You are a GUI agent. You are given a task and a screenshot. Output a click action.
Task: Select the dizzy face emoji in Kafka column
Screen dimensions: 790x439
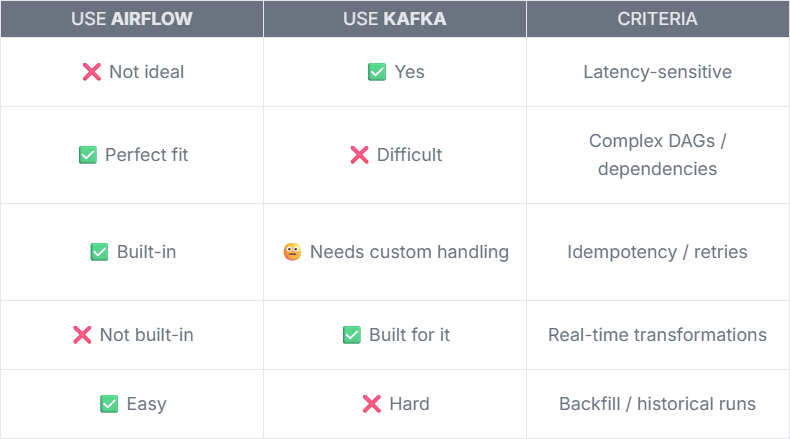(292, 252)
